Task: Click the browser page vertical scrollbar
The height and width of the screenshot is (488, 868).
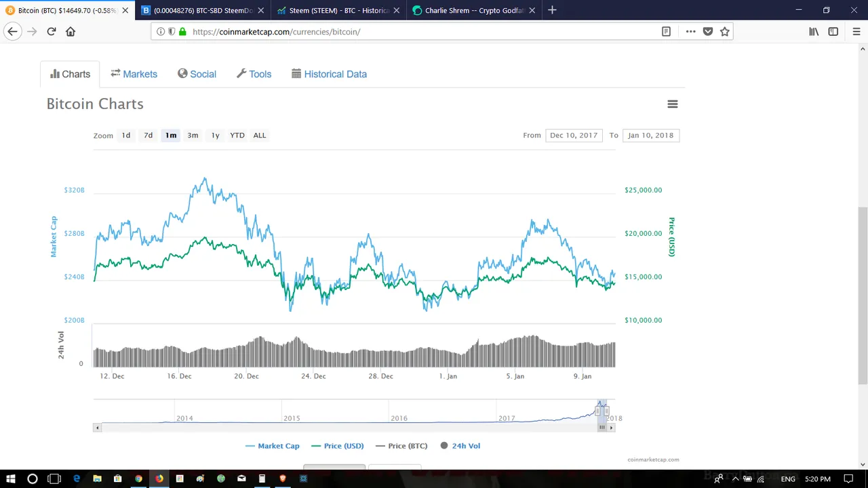Action: [x=863, y=295]
